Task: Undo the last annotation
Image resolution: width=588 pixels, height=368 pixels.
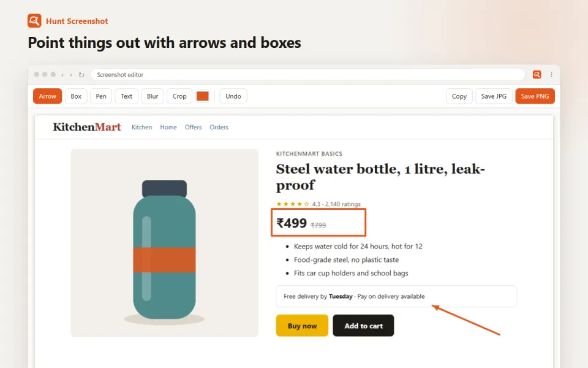Action: [x=233, y=96]
